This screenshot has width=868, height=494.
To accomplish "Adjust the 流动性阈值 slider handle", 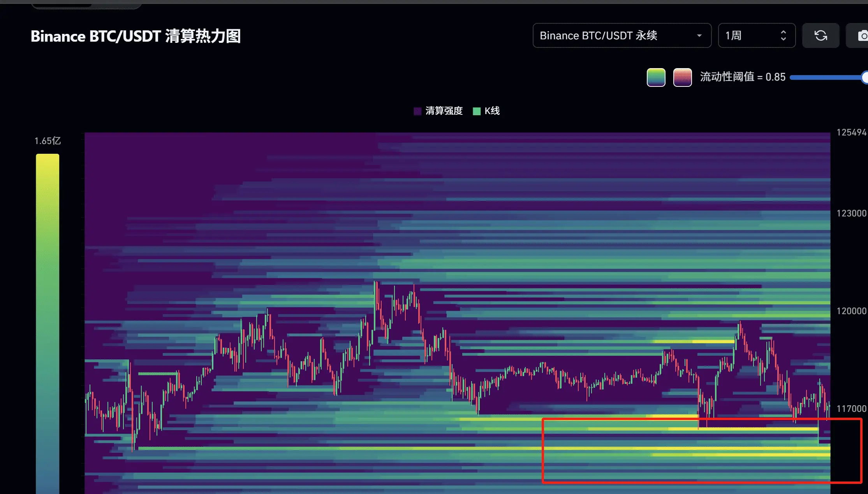I will click(x=864, y=77).
